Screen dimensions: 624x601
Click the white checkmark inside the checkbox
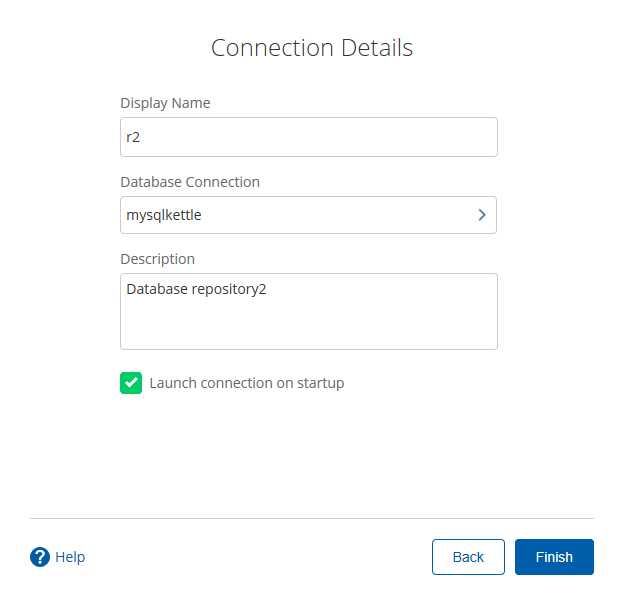tap(131, 383)
